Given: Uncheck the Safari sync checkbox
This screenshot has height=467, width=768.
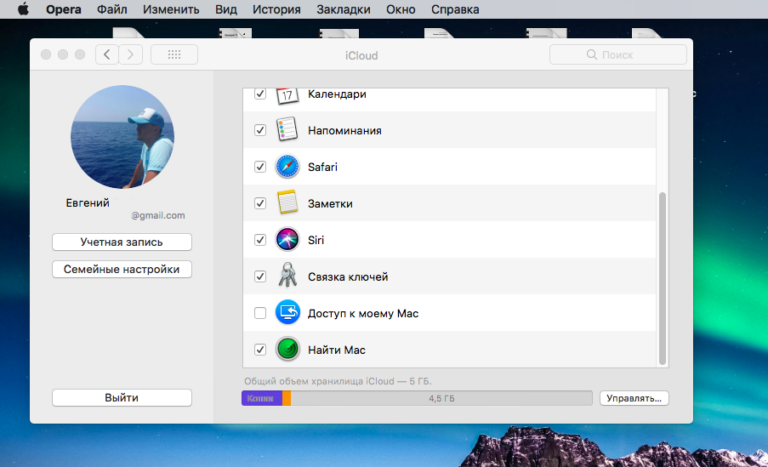Looking at the screenshot, I should (x=260, y=167).
